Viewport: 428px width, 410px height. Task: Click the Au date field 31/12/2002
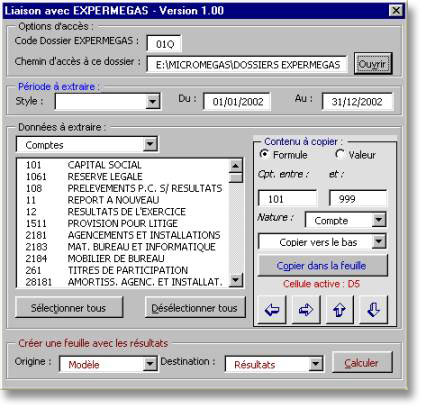(357, 101)
